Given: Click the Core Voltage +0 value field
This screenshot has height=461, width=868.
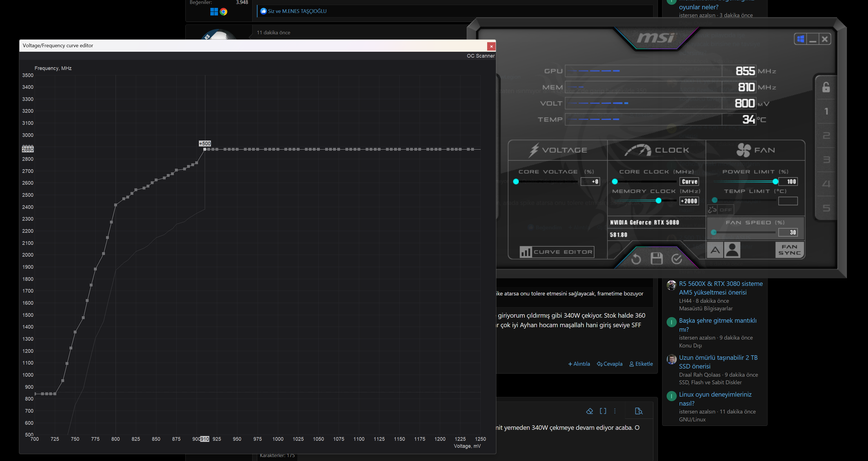Looking at the screenshot, I should 590,182.
